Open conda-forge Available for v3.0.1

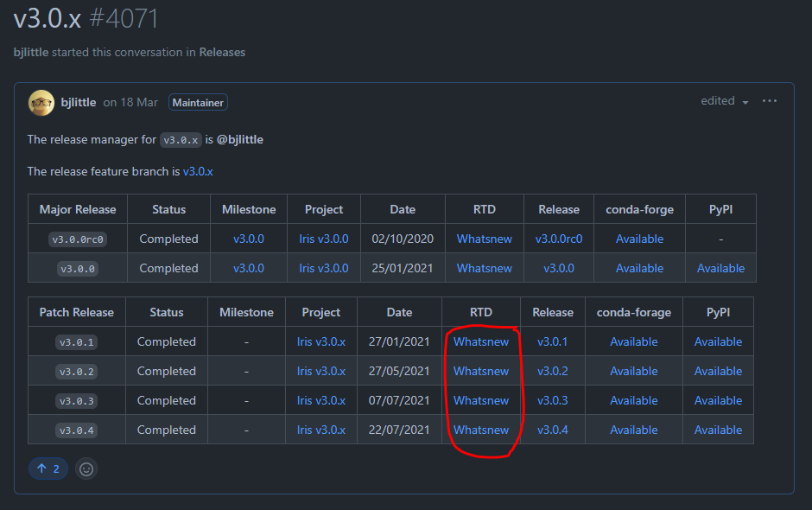click(634, 342)
